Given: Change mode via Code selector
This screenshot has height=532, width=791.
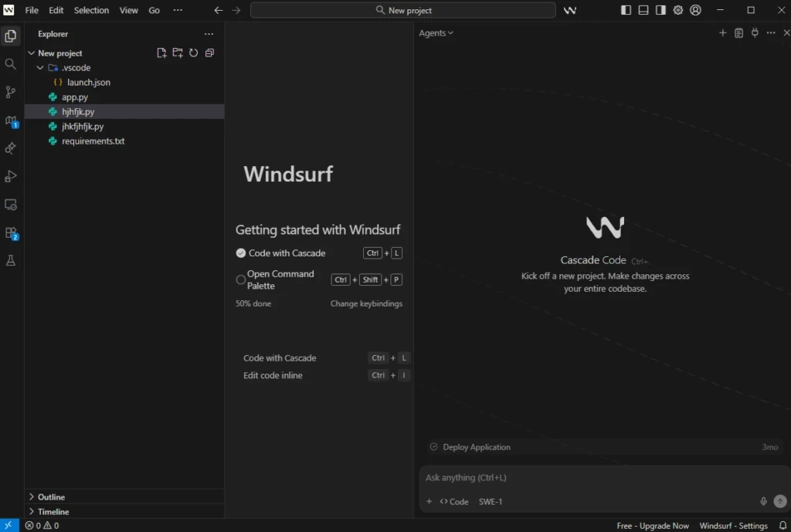Looking at the screenshot, I should [454, 502].
